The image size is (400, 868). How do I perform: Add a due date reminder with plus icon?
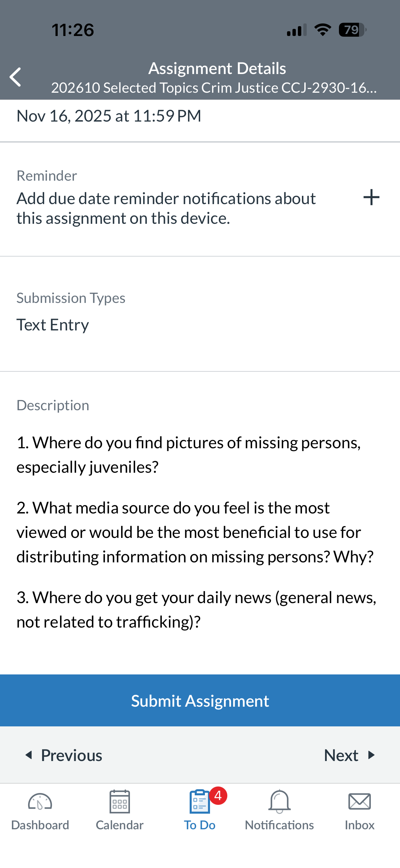pyautogui.click(x=371, y=197)
